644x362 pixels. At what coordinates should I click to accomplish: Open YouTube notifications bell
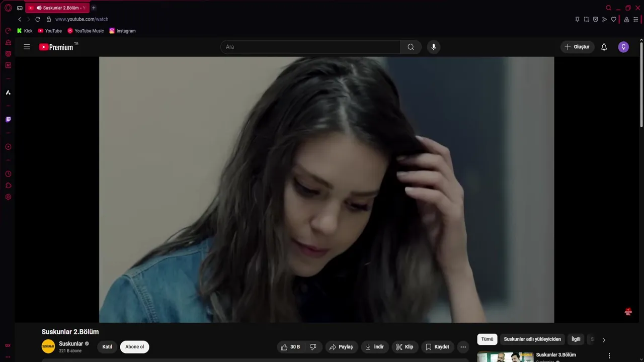pos(604,47)
